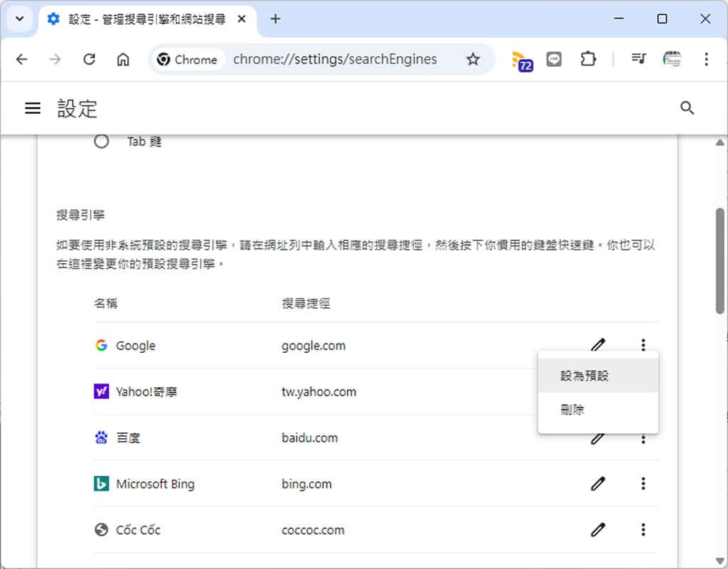Click the chrome://settings/searchEngines address bar
728x569 pixels.
point(335,60)
